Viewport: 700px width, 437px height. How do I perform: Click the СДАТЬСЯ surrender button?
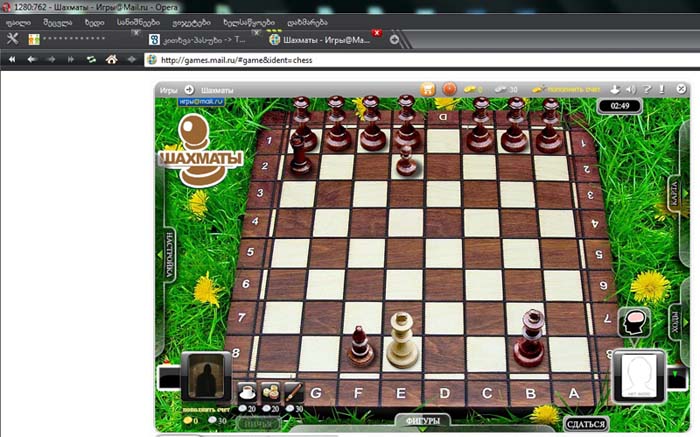coord(586,424)
